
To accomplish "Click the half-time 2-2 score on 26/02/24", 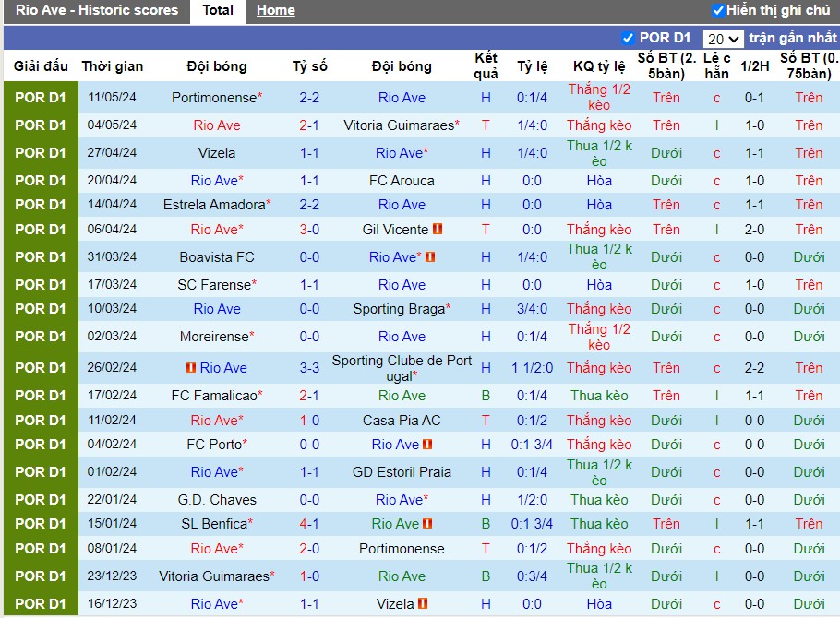I will tap(754, 368).
